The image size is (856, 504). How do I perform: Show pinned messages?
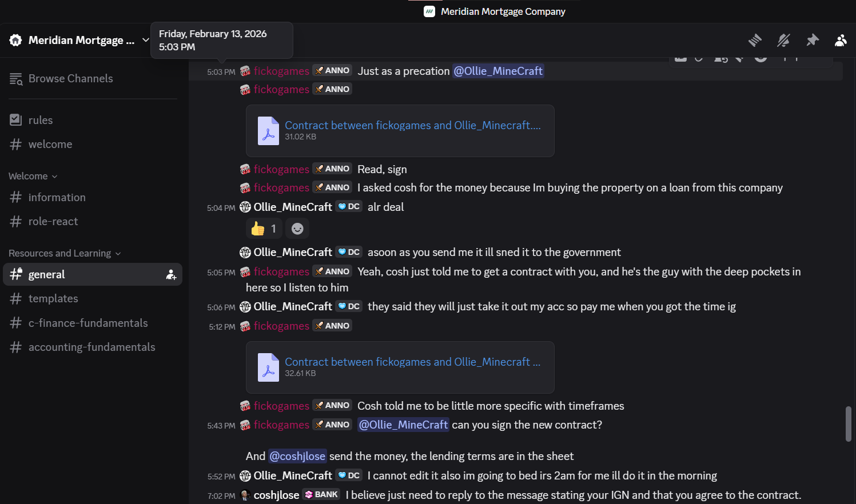812,41
